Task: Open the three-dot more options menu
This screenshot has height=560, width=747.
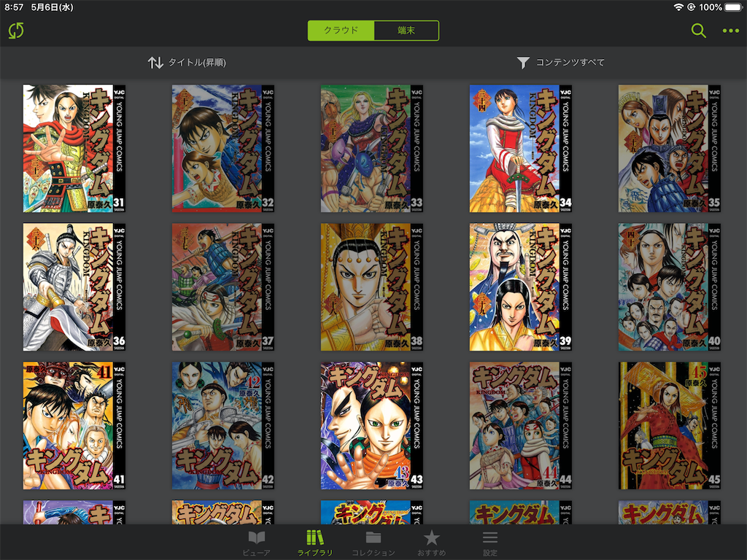Action: pyautogui.click(x=730, y=31)
